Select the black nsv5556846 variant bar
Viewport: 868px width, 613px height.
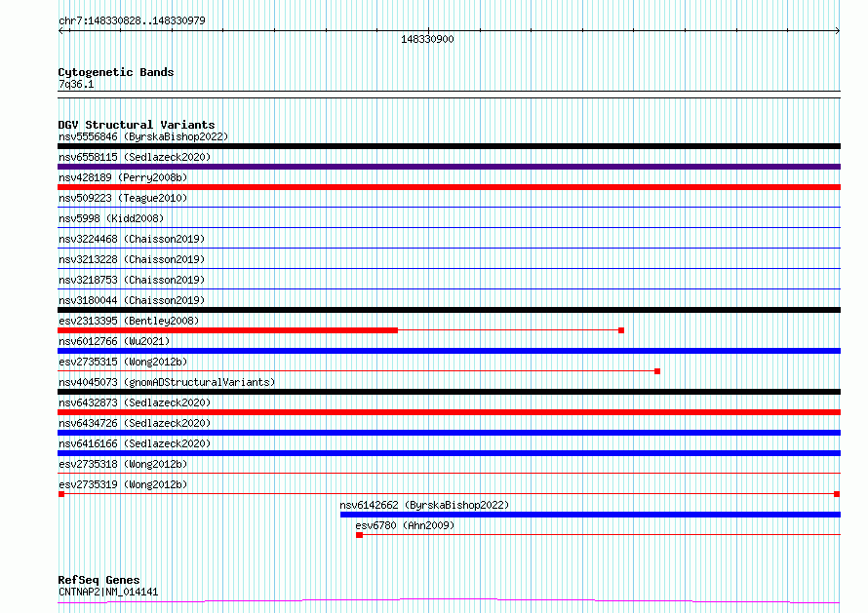[x=449, y=146]
